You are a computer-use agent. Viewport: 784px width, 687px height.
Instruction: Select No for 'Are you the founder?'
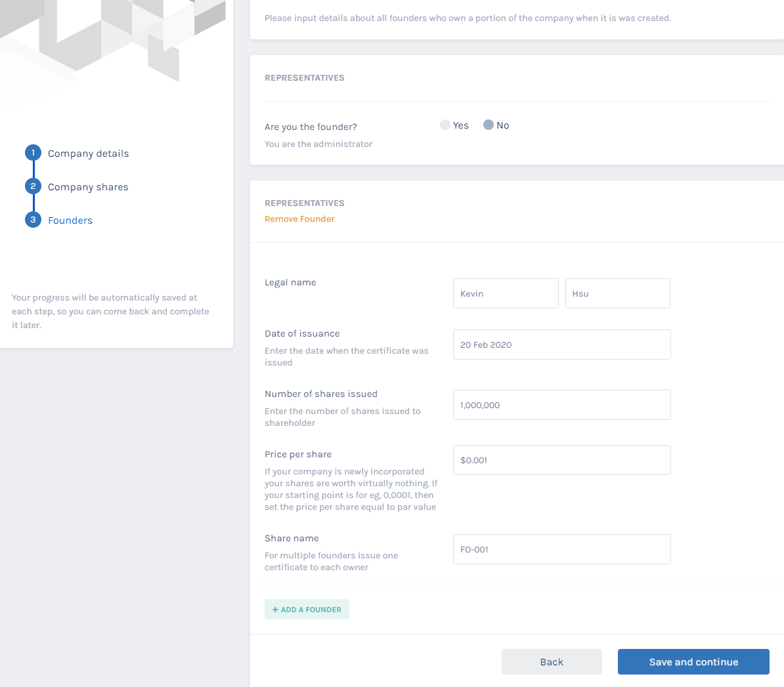(x=489, y=125)
